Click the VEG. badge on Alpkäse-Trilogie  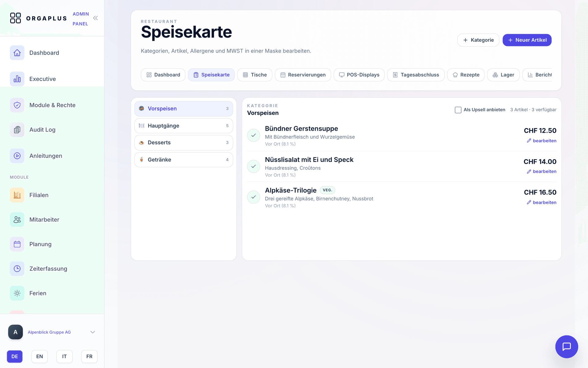tap(327, 190)
